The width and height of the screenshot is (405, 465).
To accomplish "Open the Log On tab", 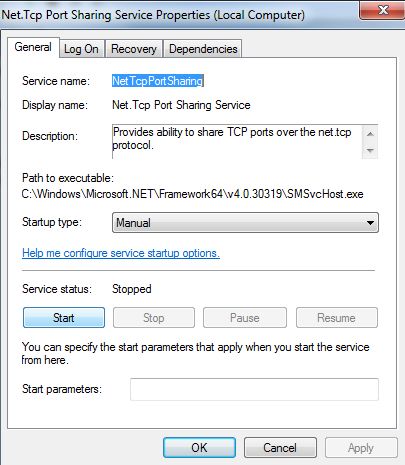I will [81, 49].
